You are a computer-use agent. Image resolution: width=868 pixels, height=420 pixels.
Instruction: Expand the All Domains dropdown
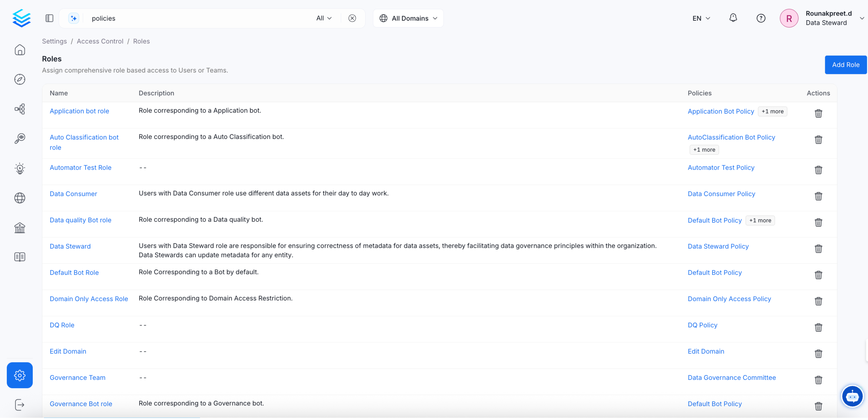(408, 18)
